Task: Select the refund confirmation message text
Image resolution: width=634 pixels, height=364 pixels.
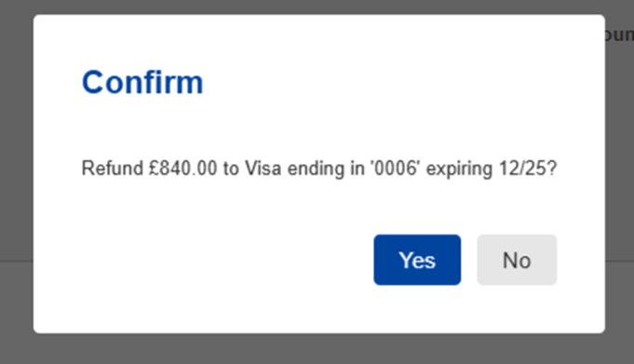Action: point(319,169)
